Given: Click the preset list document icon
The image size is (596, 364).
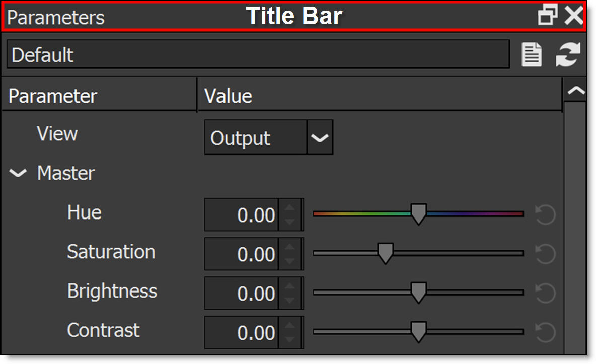Looking at the screenshot, I should (532, 55).
